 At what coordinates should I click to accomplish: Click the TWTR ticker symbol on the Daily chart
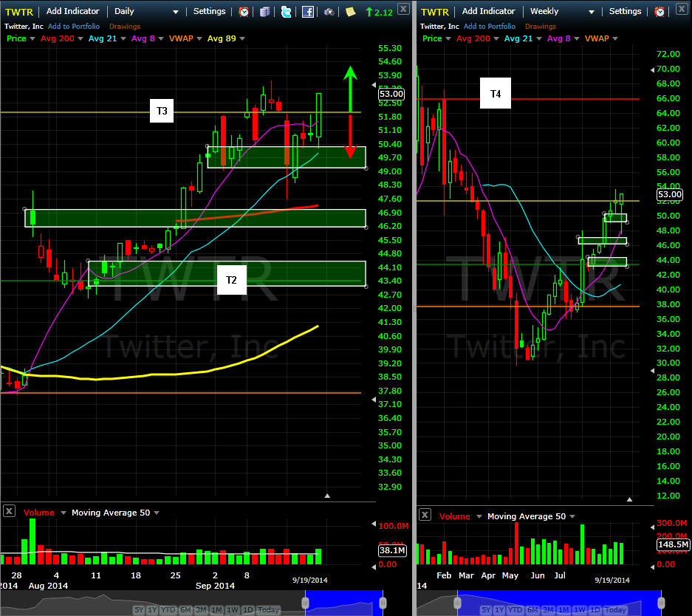(x=19, y=12)
